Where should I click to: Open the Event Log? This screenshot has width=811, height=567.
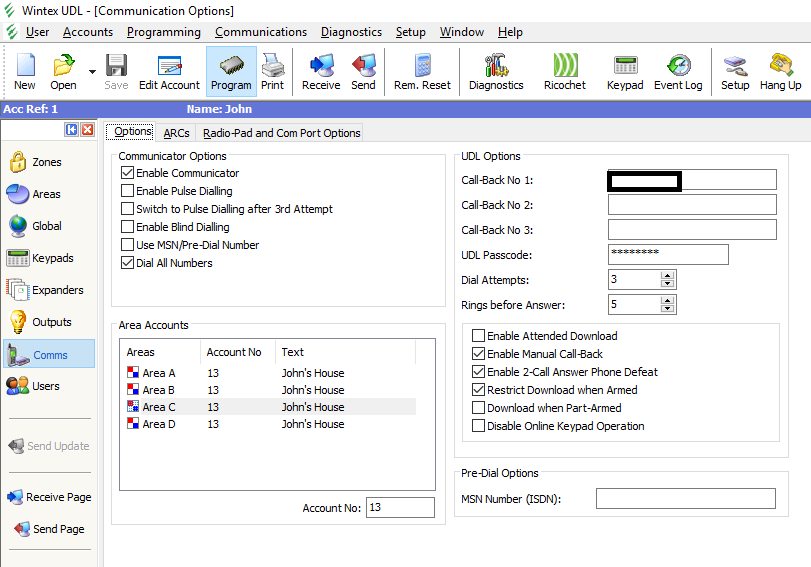coord(678,73)
